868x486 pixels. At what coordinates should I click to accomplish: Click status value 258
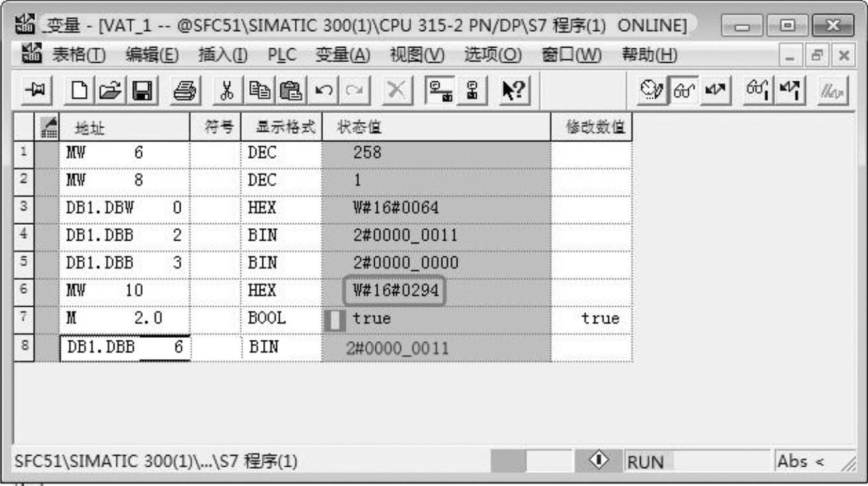click(x=368, y=152)
